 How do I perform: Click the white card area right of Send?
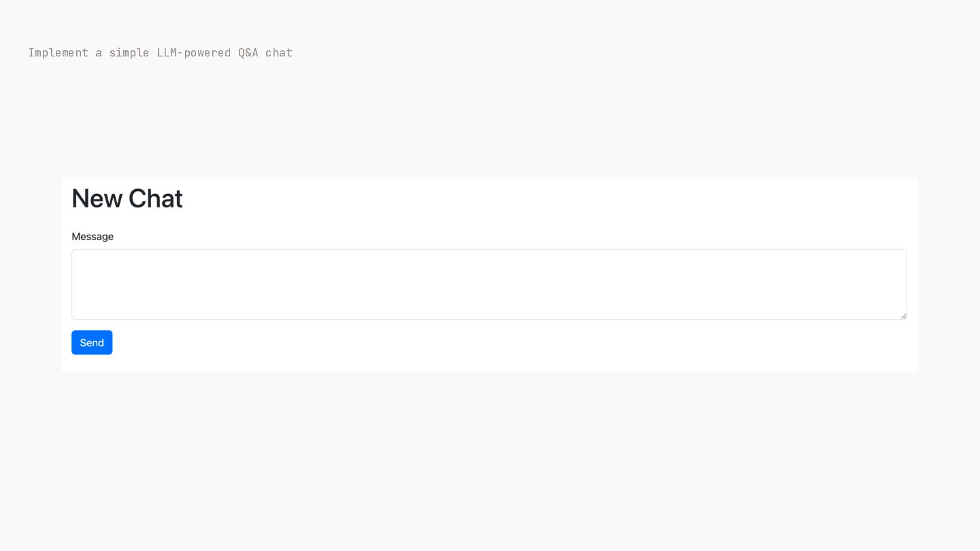pyautogui.click(x=510, y=343)
